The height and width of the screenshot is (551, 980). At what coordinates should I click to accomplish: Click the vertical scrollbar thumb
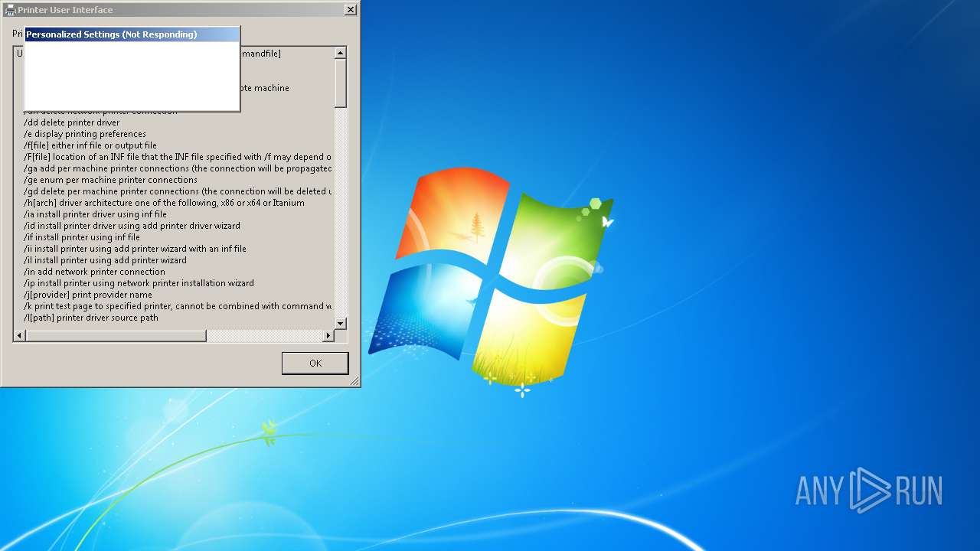tap(341, 83)
